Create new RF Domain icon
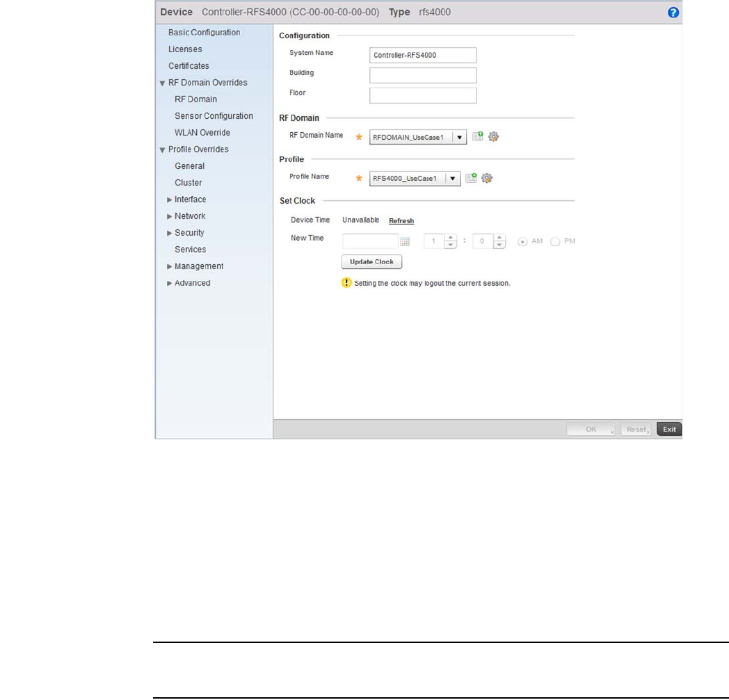The height and width of the screenshot is (700, 729). coord(477,136)
